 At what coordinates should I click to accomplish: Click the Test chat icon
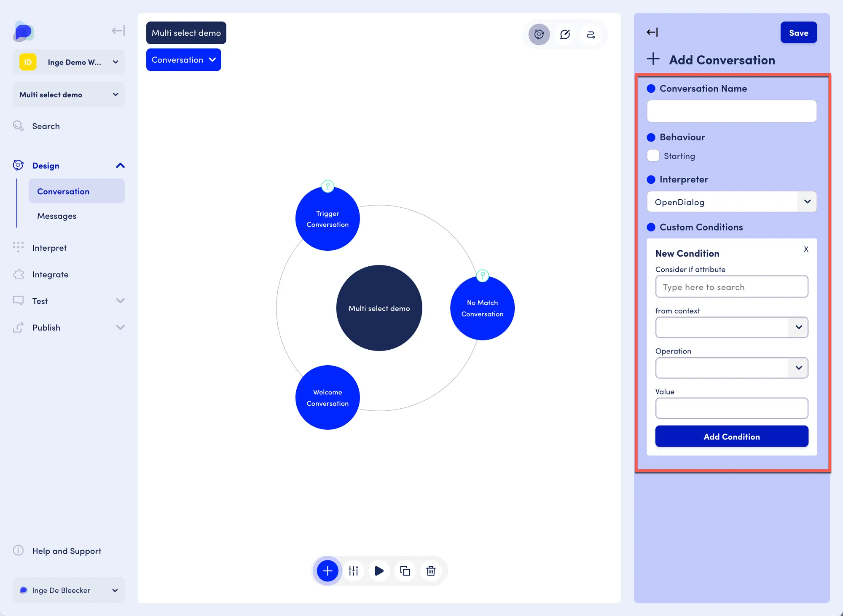tap(18, 301)
